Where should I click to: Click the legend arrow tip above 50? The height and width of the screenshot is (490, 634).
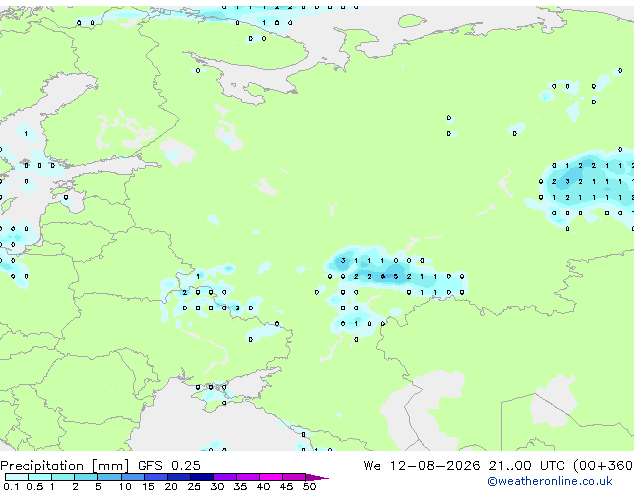pyautogui.click(x=317, y=478)
